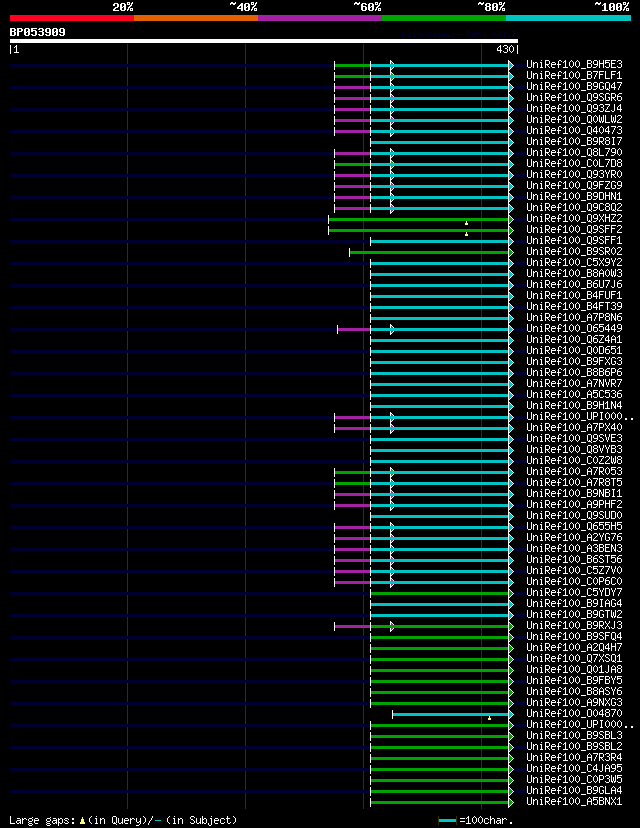640x828 pixels.
Task: Select the UniRef100_C0L7D8 label
Action: tap(575, 164)
